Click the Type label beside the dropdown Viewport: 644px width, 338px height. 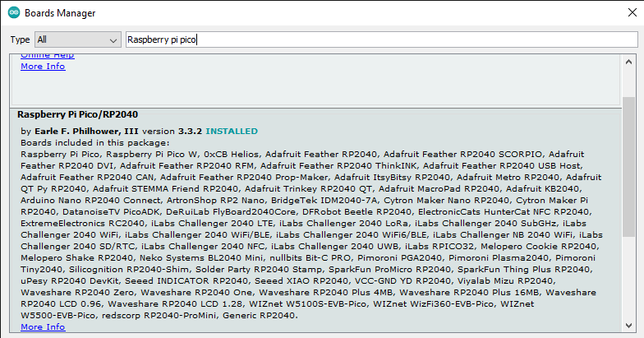(x=20, y=39)
